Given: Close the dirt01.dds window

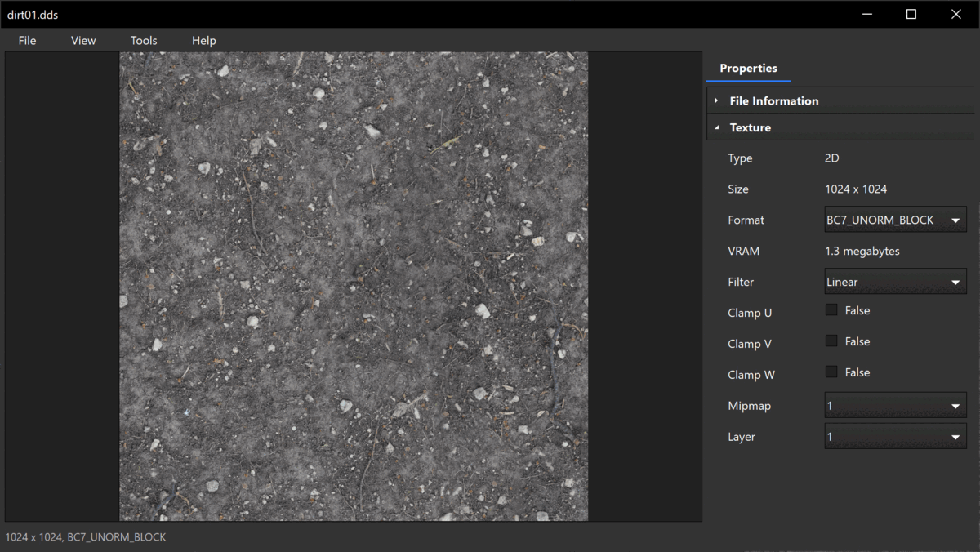Looking at the screenshot, I should point(955,14).
